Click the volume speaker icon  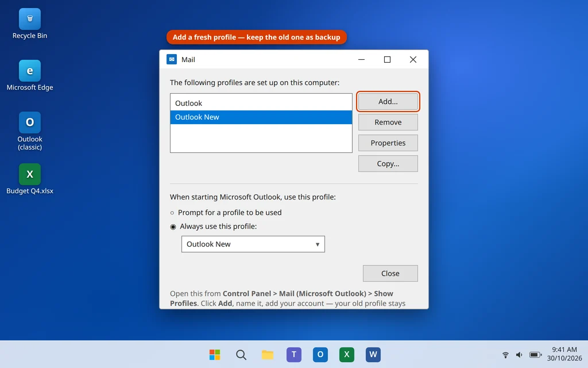pyautogui.click(x=519, y=354)
